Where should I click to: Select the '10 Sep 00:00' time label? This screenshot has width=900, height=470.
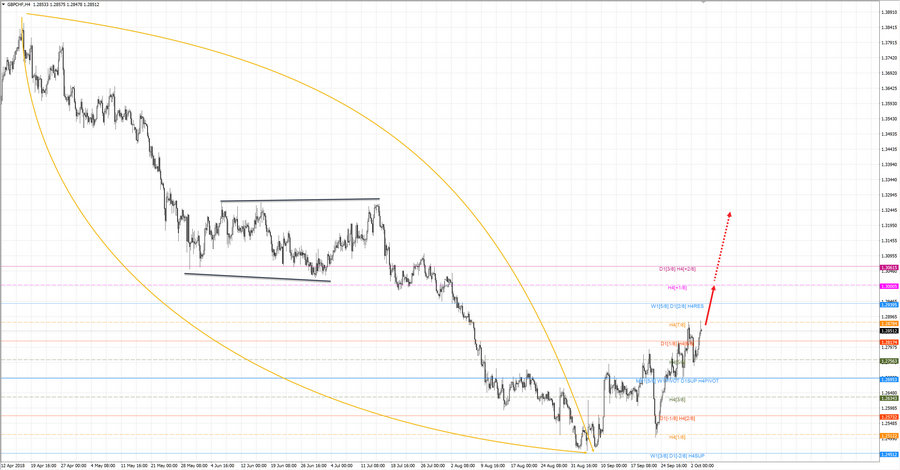[614, 466]
